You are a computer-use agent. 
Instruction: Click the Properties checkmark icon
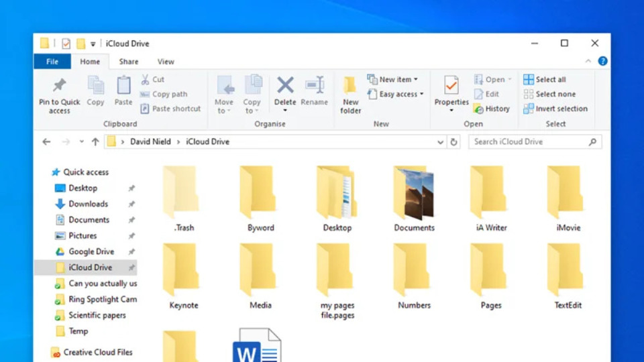click(451, 85)
